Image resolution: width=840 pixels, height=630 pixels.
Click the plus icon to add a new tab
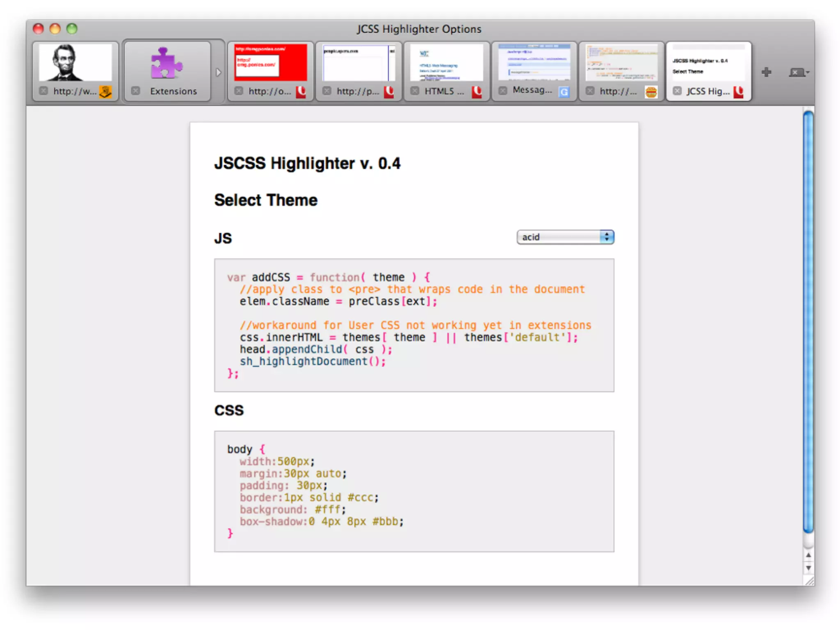(766, 73)
